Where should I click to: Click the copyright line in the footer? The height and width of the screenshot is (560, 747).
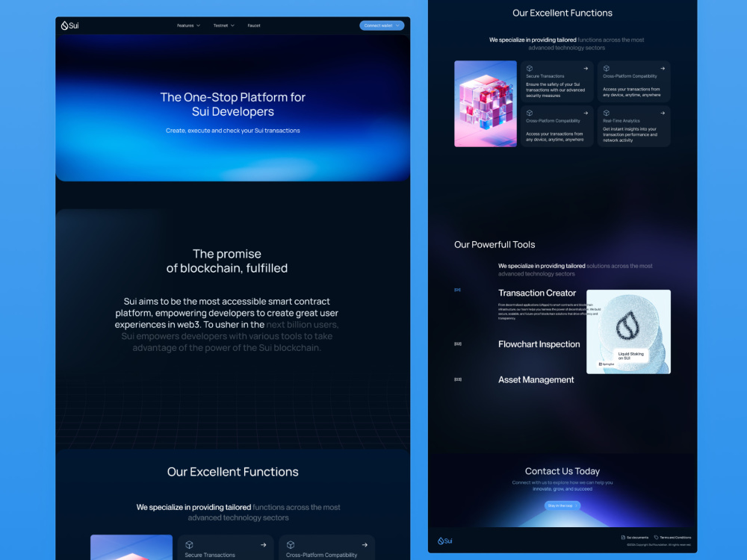point(659,545)
